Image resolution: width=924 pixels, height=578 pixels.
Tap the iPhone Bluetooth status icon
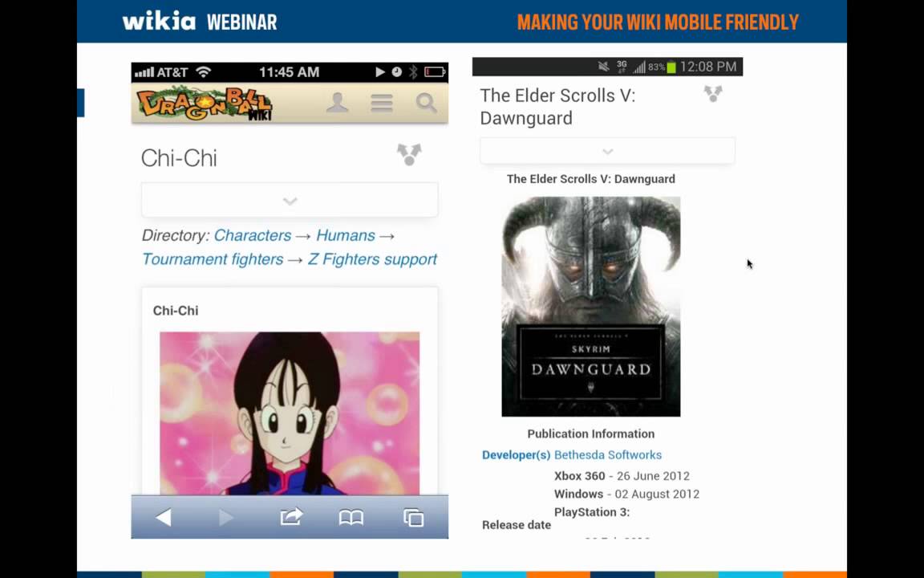coord(413,72)
